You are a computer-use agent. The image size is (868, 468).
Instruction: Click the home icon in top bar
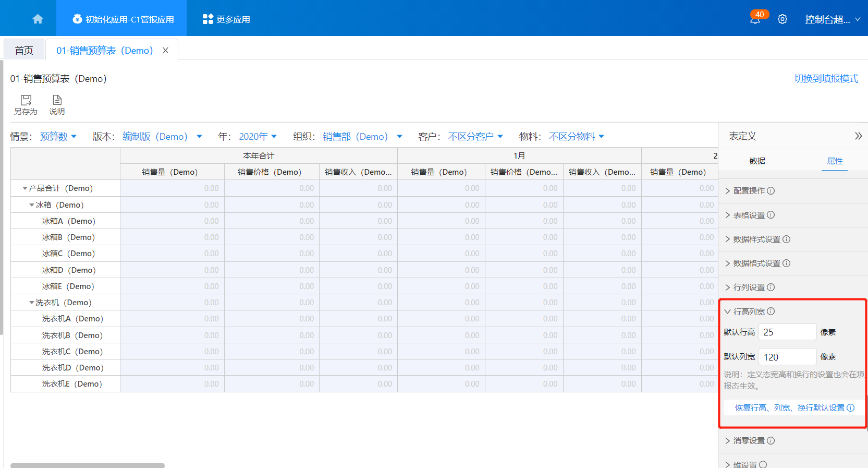tap(38, 19)
